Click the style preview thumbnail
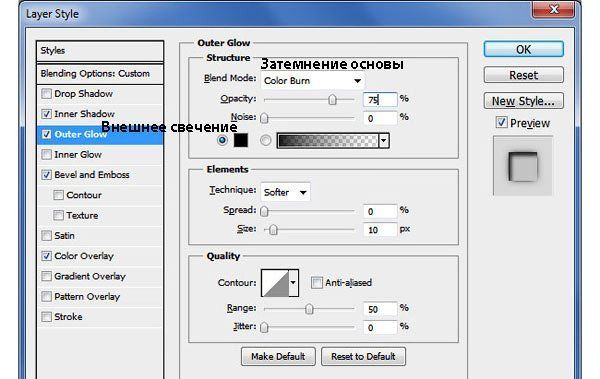This screenshot has width=600, height=379. 523,166
